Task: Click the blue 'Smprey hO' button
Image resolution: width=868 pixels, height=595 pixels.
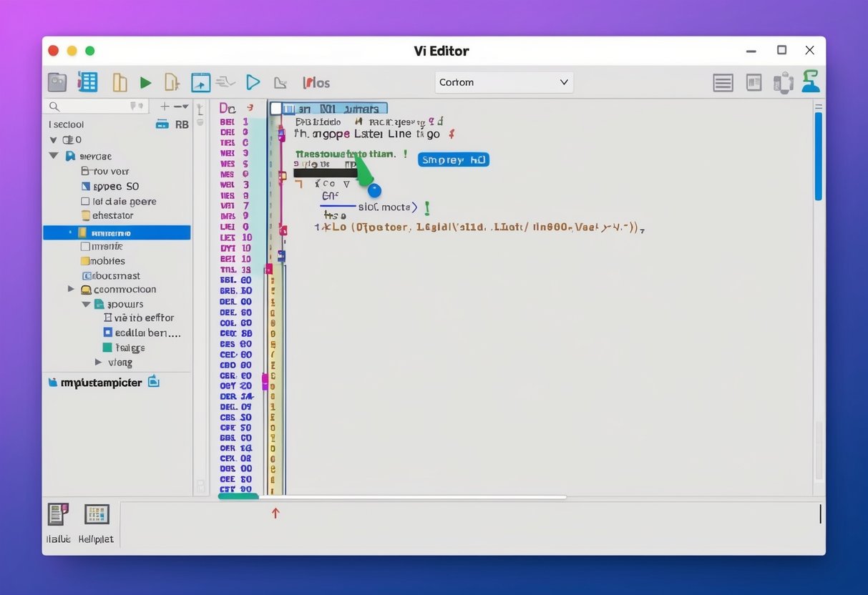Action: point(453,160)
